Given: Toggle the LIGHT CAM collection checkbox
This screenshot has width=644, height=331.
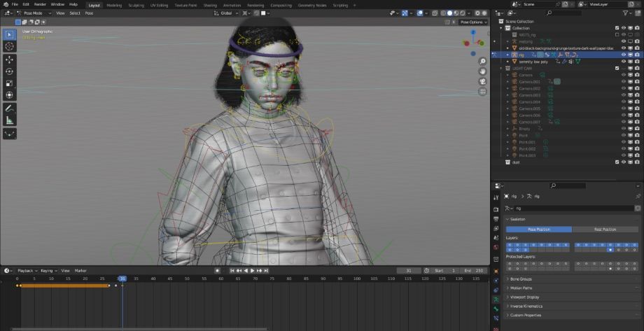Looking at the screenshot, I should coord(617,68).
